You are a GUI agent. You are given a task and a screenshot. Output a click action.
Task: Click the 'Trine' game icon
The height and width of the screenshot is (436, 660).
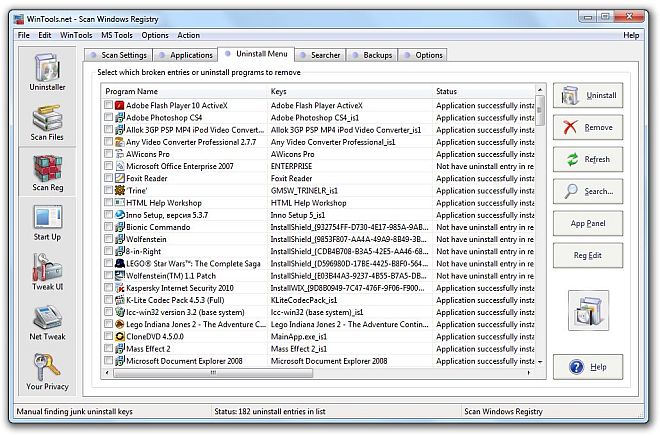point(120,190)
